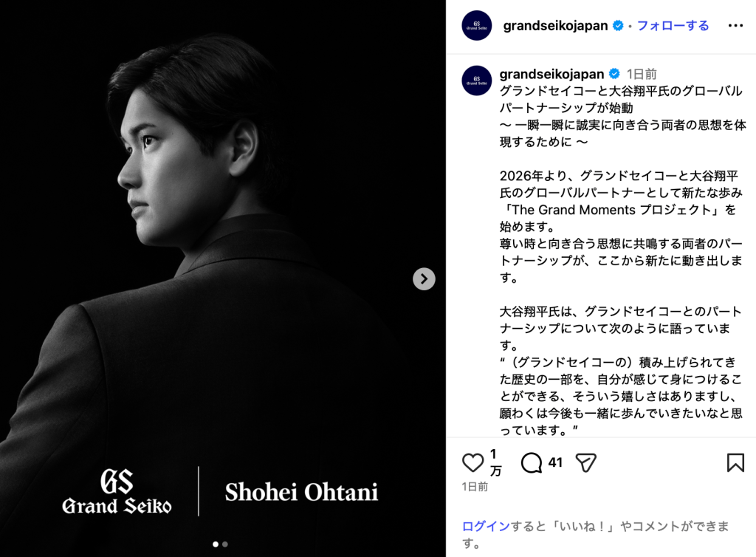Open comments via speech bubble icon
The width and height of the screenshot is (756, 557).
coord(532,463)
